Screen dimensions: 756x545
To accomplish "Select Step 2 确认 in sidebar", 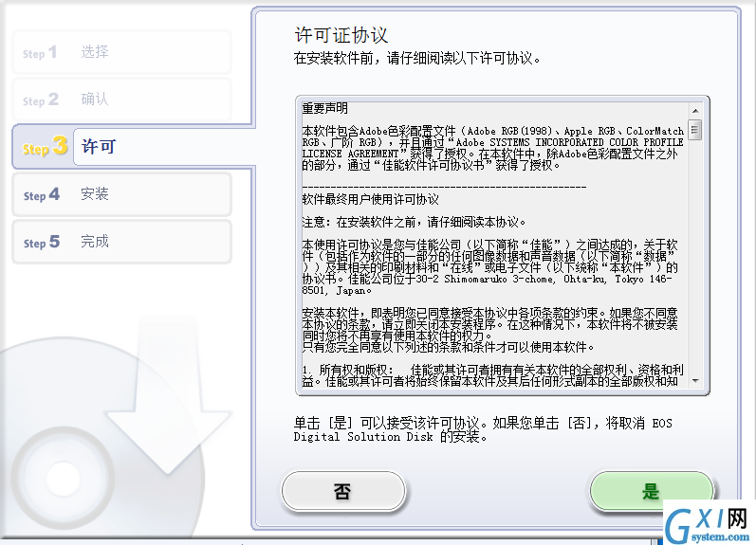I will click(x=121, y=100).
